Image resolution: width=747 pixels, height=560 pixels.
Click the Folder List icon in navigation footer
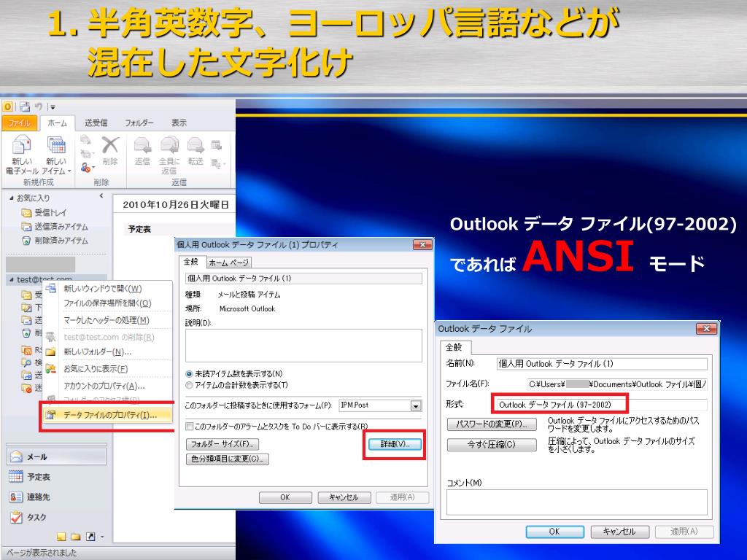click(75, 537)
